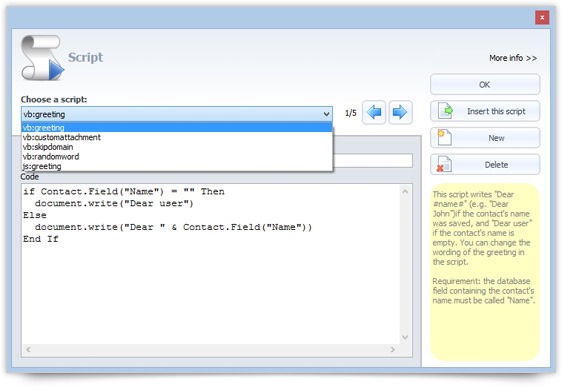Screen dimensions: 562x390
Task: Open the More info >> link
Action: point(513,58)
